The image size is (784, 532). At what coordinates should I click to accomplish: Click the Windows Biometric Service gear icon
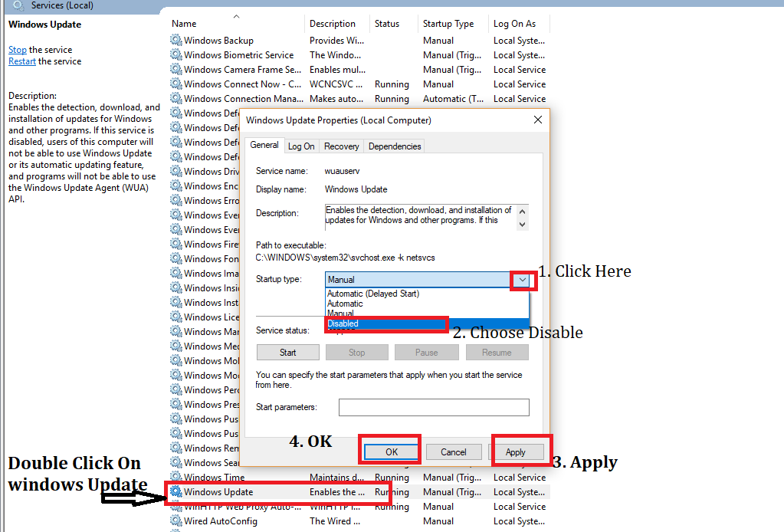177,54
